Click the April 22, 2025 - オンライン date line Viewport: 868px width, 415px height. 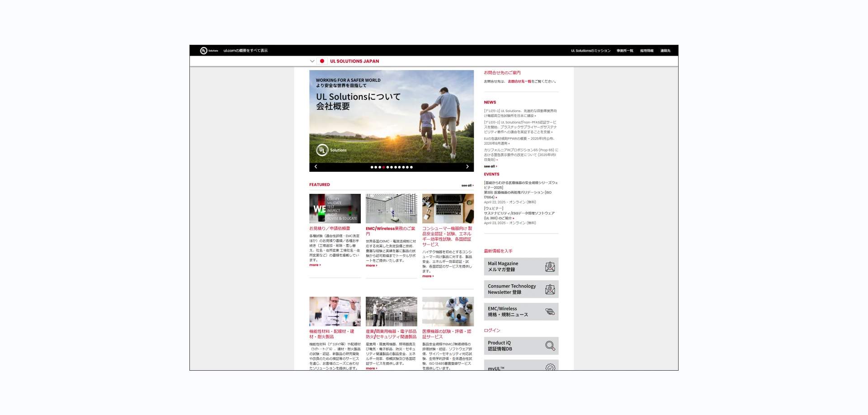tap(510, 202)
